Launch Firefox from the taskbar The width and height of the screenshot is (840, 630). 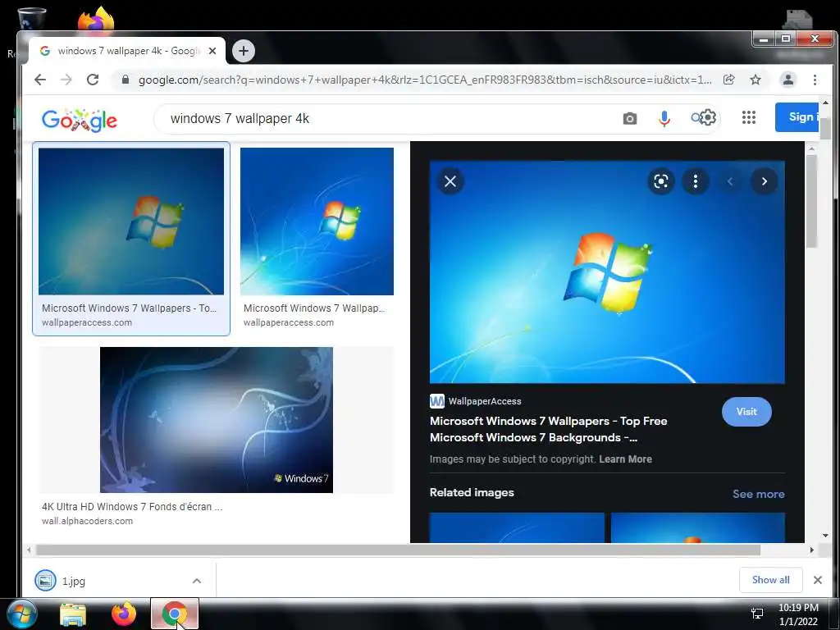point(124,614)
